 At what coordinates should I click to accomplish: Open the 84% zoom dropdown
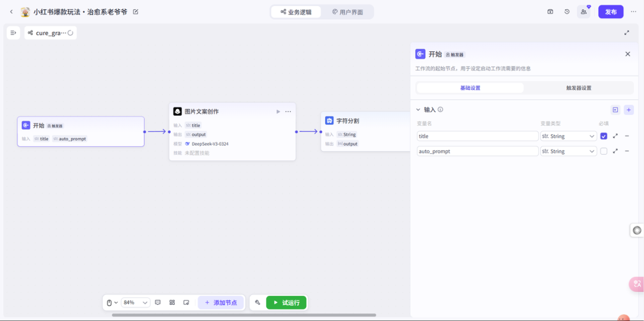[x=135, y=303]
